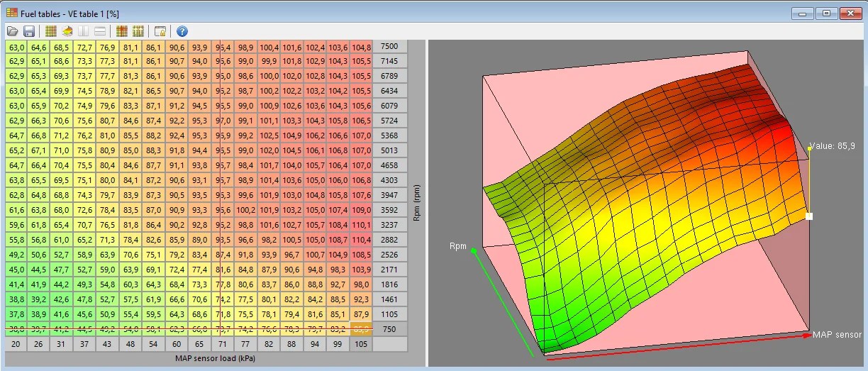Select cell 107,6 in the 3947 rpm row
868x371 pixels.
pos(361,194)
